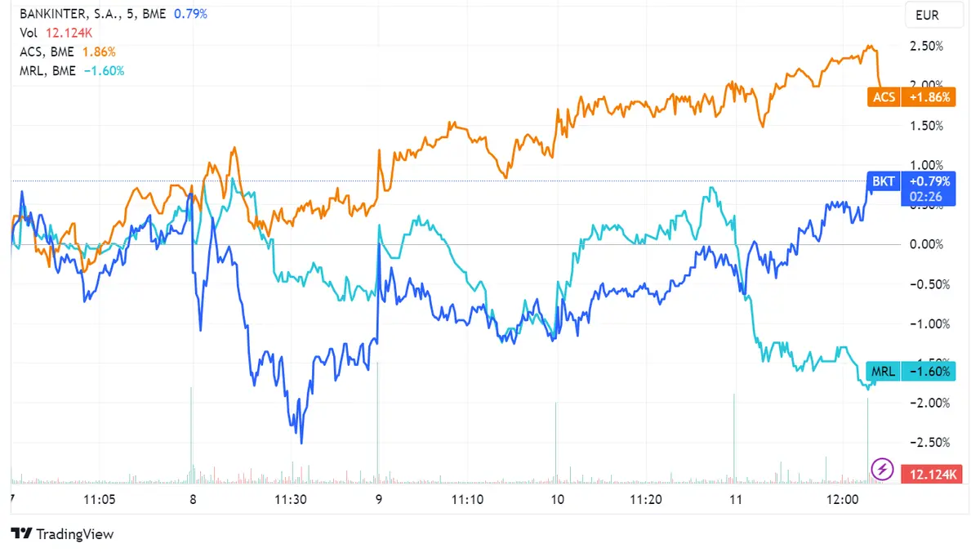Click the 02:26 bar countdown timer

tap(928, 197)
